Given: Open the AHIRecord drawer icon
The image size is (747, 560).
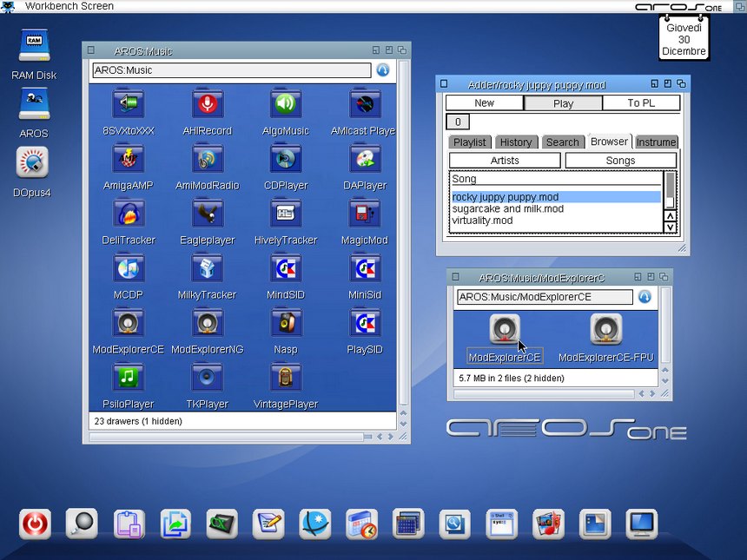Looking at the screenshot, I should tap(208, 103).
